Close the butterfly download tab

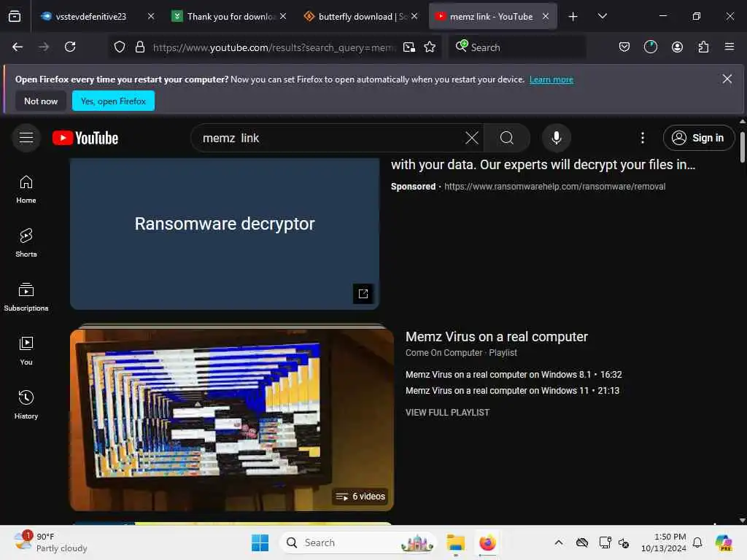point(414,16)
